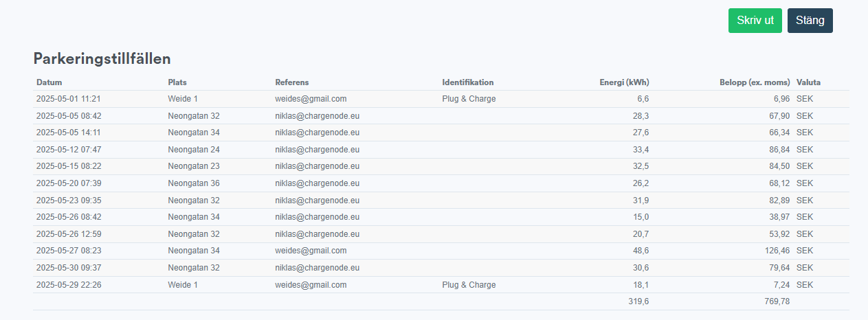Viewport: 868px width, 320px height.
Task: Click the Identifikation column header
Action: 468,82
